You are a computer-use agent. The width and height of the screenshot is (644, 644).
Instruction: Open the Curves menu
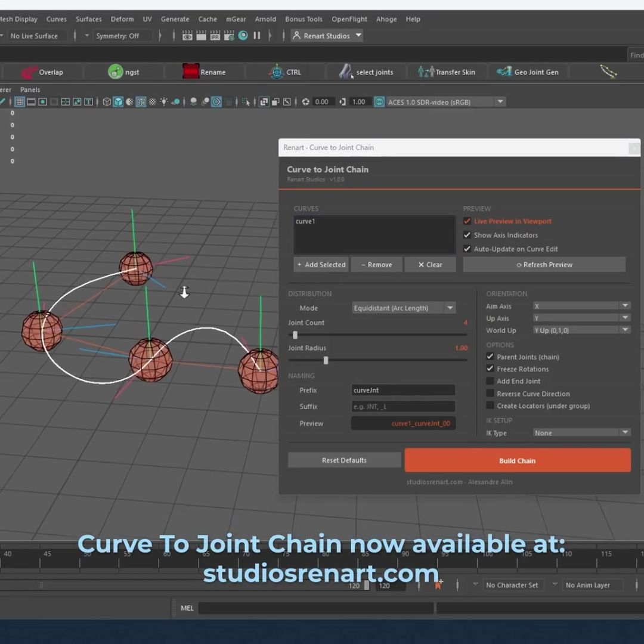56,19
